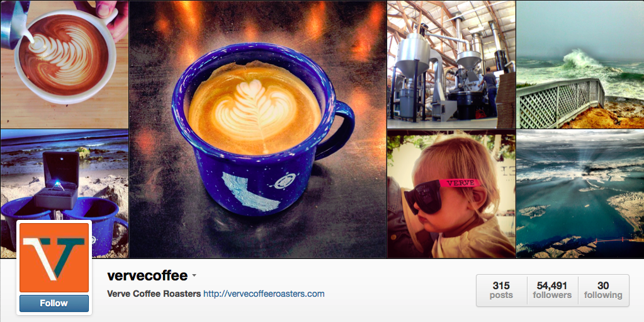Screen dimensions: 644x322
Task: Open the vervecoffeeroasters.com link
Action: pyautogui.click(x=264, y=294)
